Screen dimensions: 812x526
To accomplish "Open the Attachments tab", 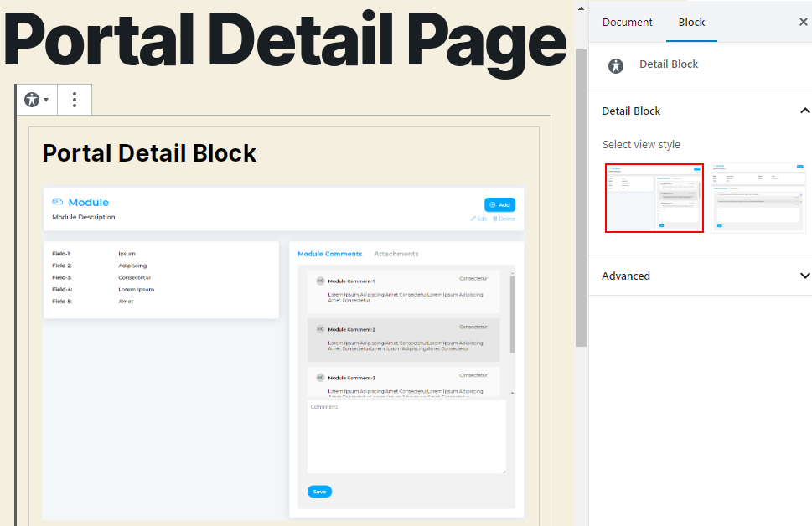I will point(396,254).
